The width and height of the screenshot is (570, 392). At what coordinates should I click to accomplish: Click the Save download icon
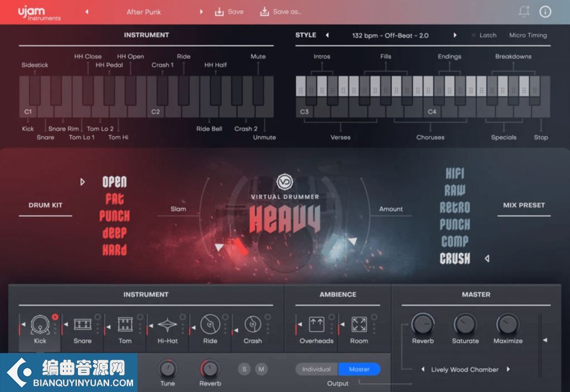(219, 12)
